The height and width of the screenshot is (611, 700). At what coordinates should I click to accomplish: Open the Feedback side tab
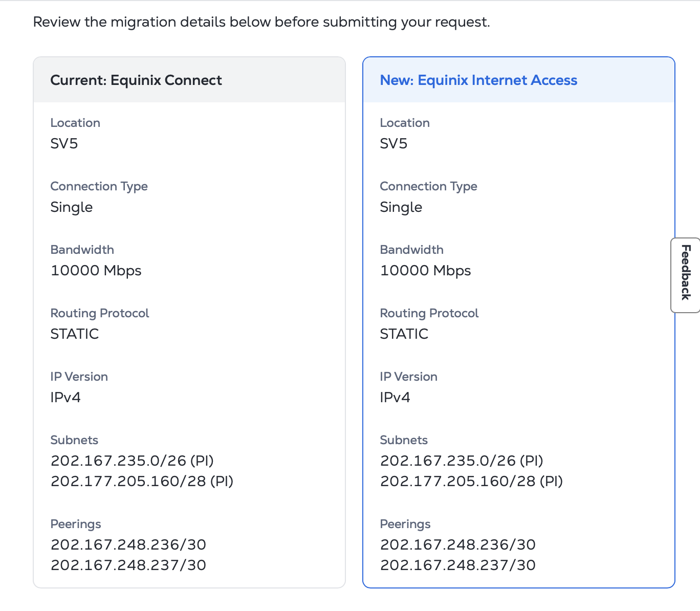pos(686,275)
